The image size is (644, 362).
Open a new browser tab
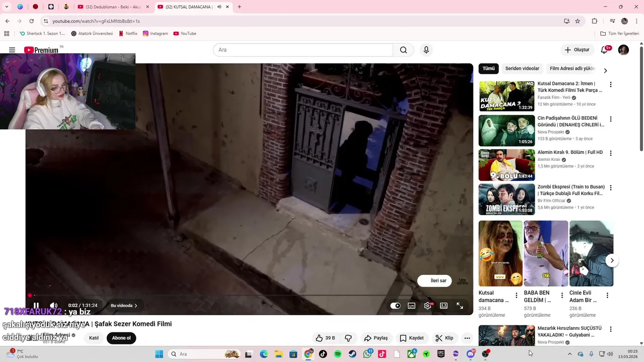[x=239, y=7]
